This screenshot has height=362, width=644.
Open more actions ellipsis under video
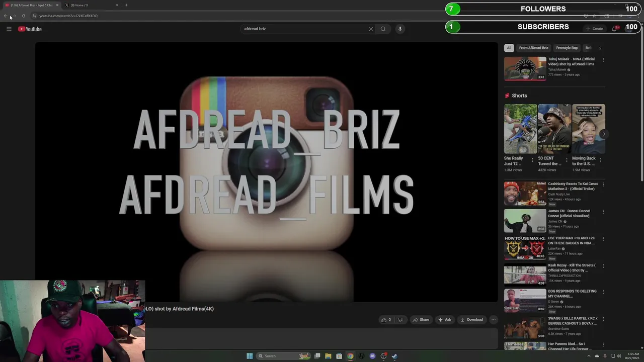coord(493,320)
